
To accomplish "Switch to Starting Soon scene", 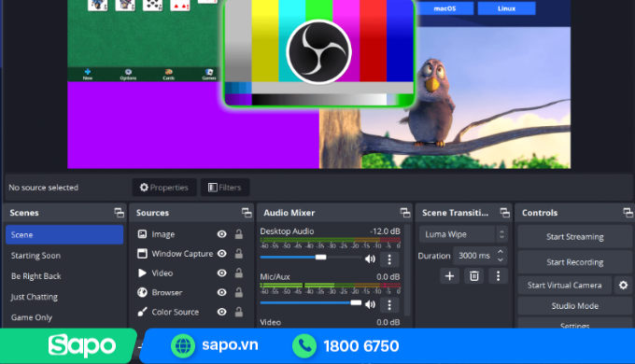I will pyautogui.click(x=64, y=256).
